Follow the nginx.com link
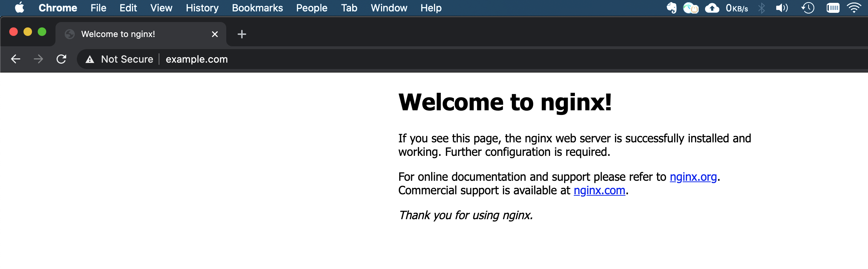Screen dimensions: 868x269 click(599, 190)
